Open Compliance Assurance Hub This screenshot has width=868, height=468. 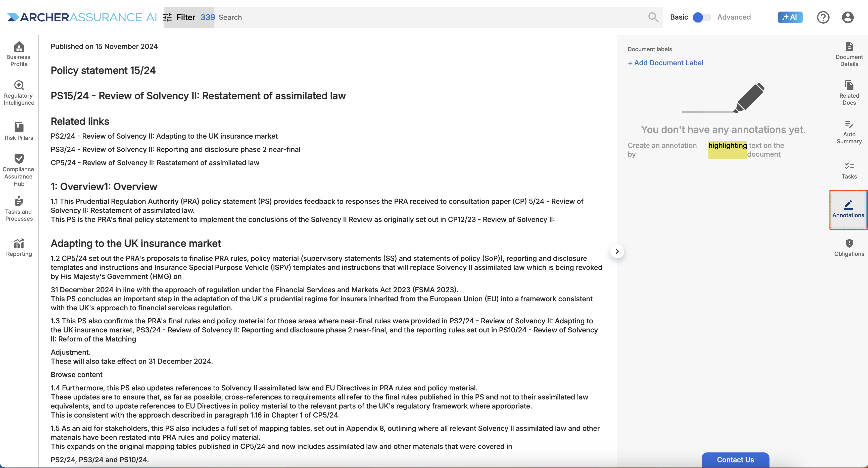pyautogui.click(x=19, y=170)
